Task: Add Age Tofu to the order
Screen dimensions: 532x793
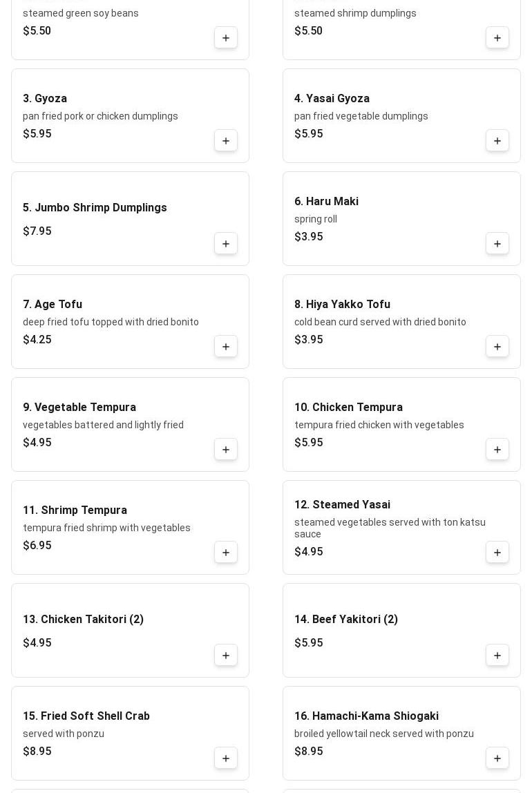Action: (226, 347)
